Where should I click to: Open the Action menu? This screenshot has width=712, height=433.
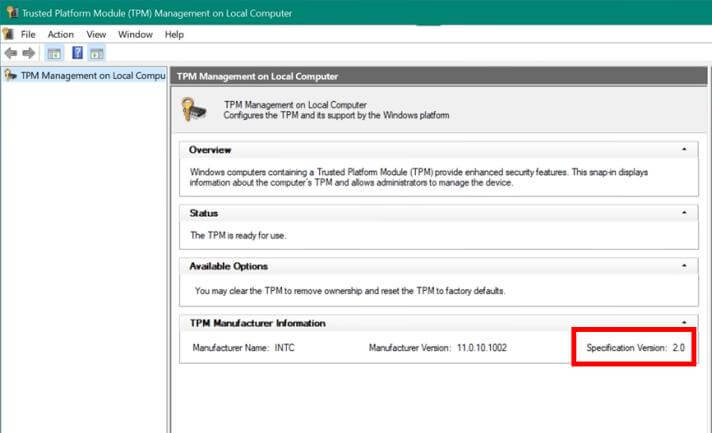[x=60, y=34]
